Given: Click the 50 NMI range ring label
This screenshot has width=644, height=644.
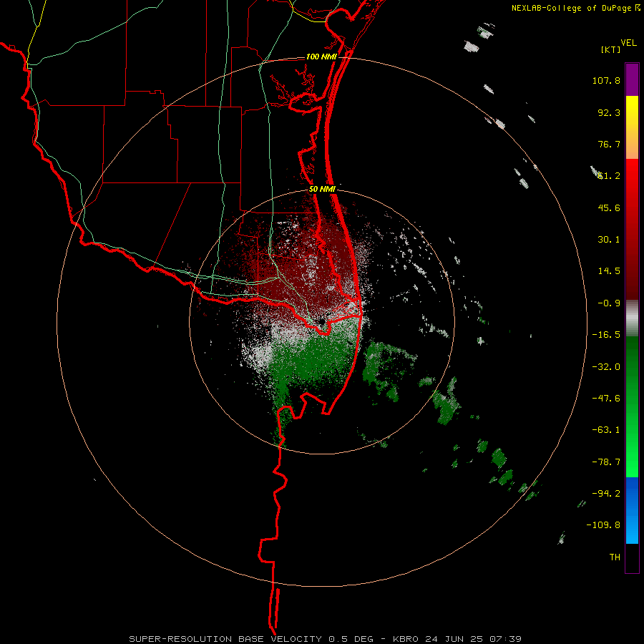Looking at the screenshot, I should (322, 190).
